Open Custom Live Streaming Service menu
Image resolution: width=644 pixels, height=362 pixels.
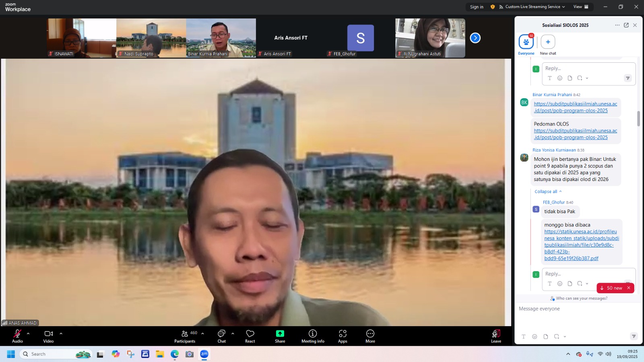pyautogui.click(x=532, y=7)
